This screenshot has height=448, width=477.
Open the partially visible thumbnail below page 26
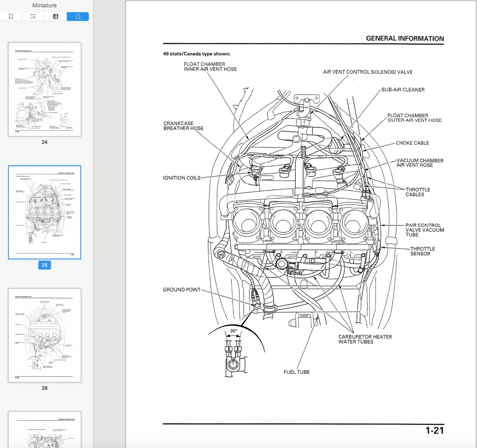click(45, 430)
